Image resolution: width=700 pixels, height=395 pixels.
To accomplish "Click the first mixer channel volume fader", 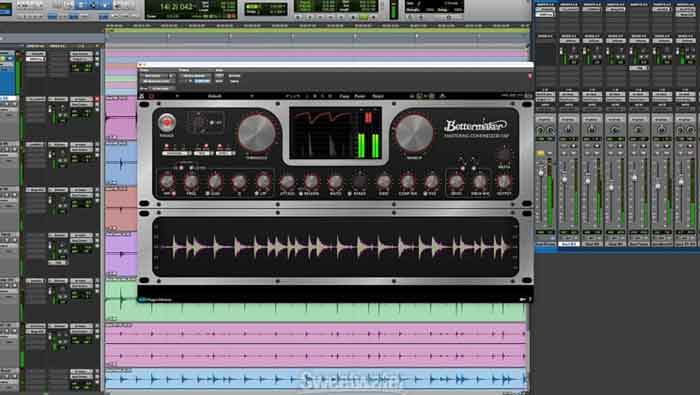I will 541,173.
